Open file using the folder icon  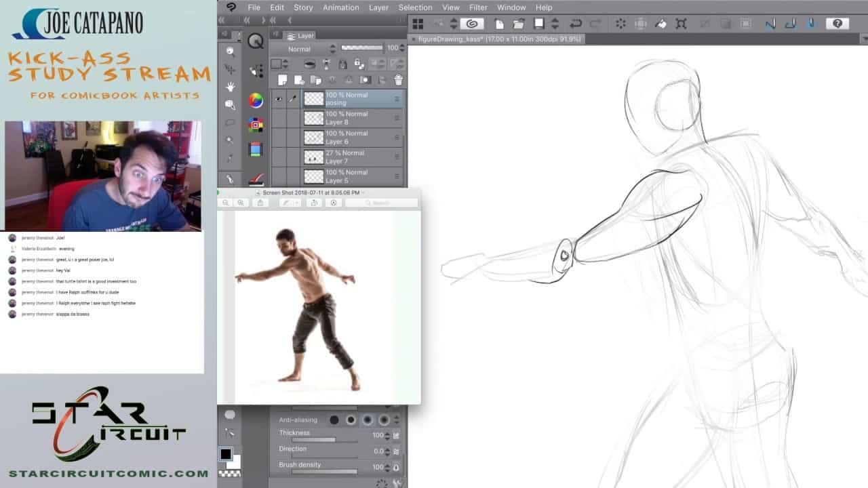pyautogui.click(x=519, y=24)
